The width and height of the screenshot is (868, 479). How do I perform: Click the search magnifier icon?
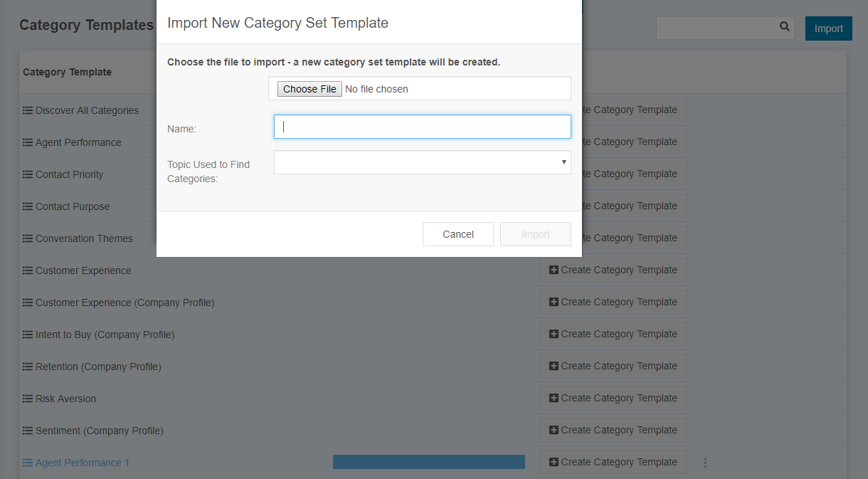(784, 27)
